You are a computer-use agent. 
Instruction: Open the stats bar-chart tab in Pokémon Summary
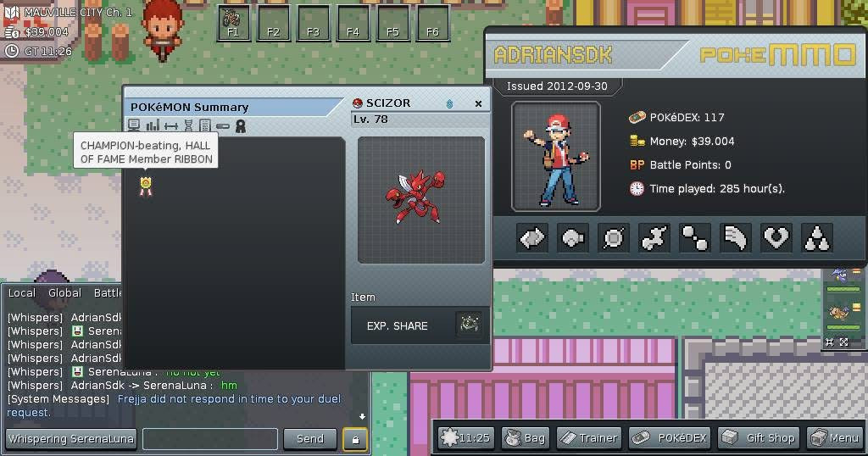[x=153, y=126]
